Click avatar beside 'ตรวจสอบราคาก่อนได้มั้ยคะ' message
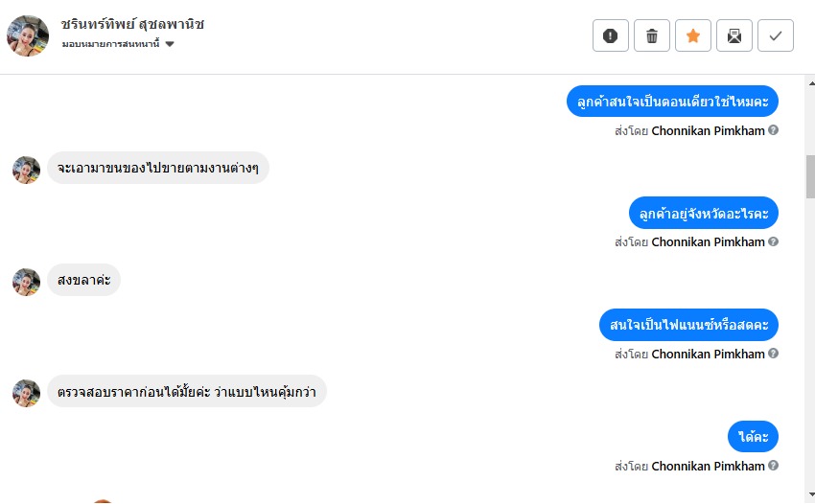 (26, 393)
